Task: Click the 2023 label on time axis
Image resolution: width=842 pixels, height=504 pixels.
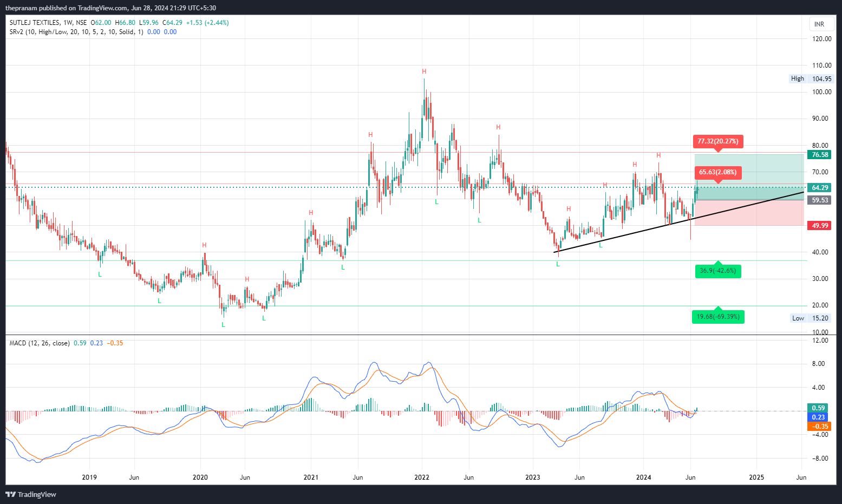Action: (x=533, y=477)
